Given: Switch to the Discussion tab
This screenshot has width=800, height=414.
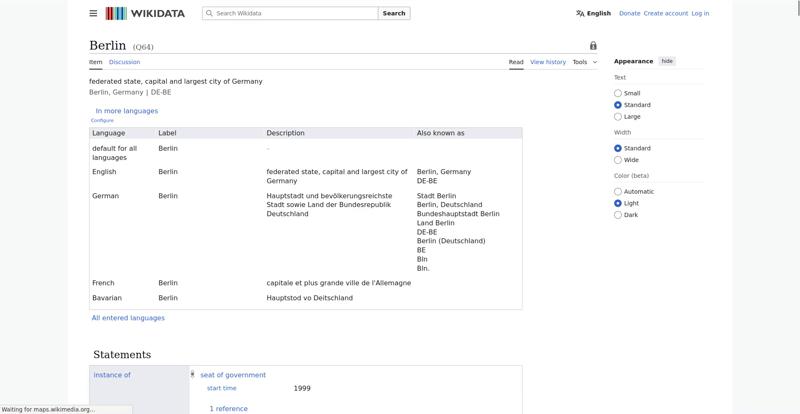Looking at the screenshot, I should (x=125, y=62).
